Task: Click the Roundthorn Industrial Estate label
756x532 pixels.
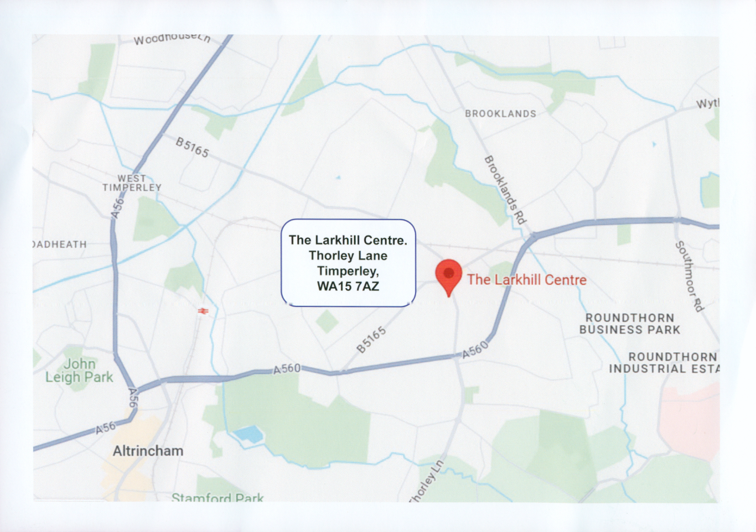Action: click(x=664, y=363)
